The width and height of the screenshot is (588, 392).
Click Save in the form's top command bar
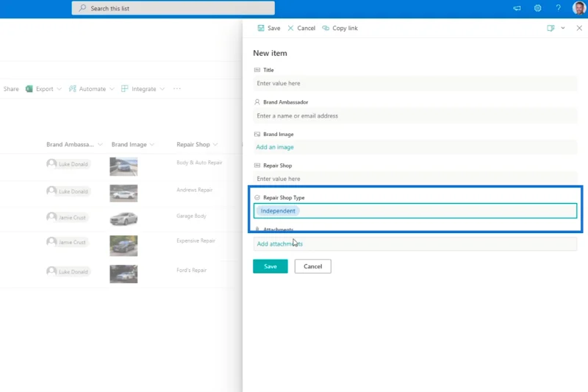pos(269,28)
